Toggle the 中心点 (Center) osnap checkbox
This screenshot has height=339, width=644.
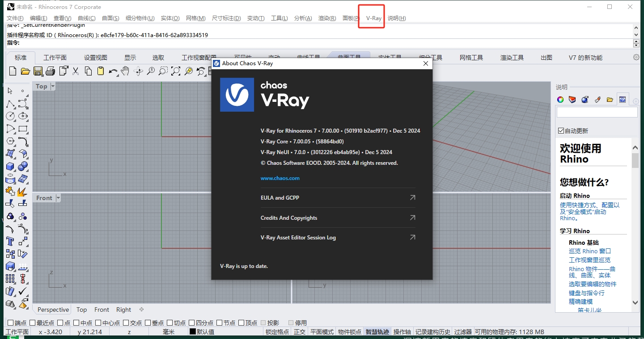pyautogui.click(x=98, y=323)
